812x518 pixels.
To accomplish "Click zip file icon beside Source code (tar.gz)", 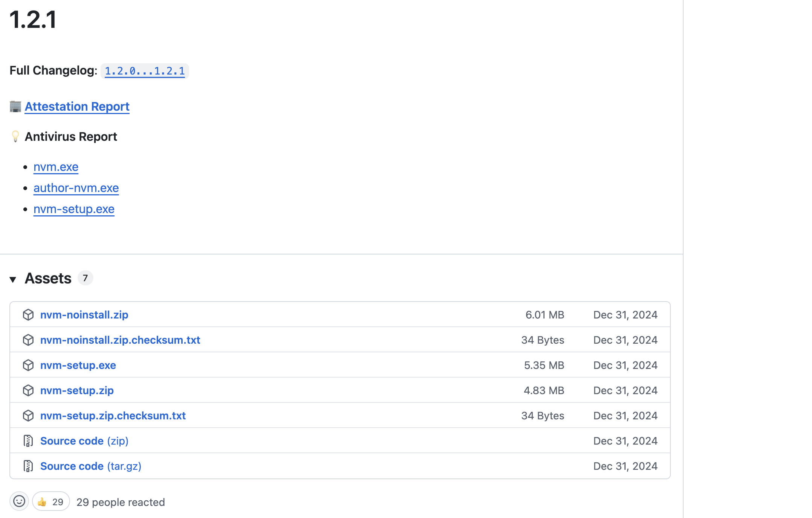I will pos(28,466).
